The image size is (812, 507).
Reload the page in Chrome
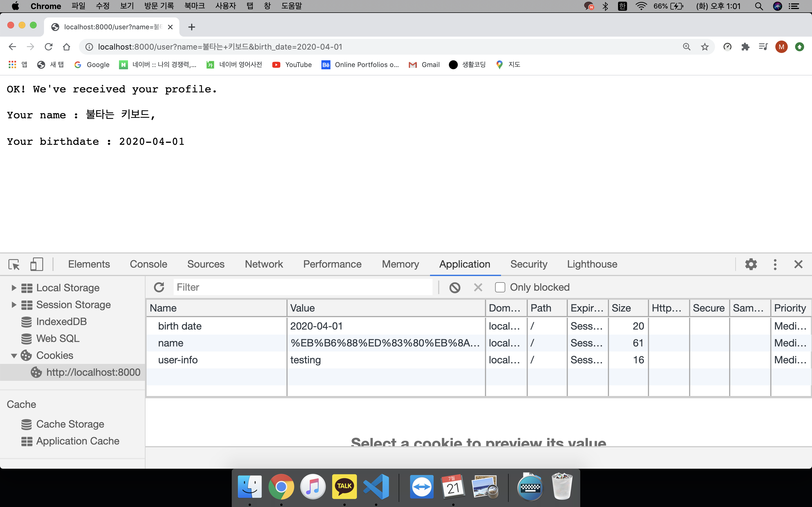click(49, 47)
